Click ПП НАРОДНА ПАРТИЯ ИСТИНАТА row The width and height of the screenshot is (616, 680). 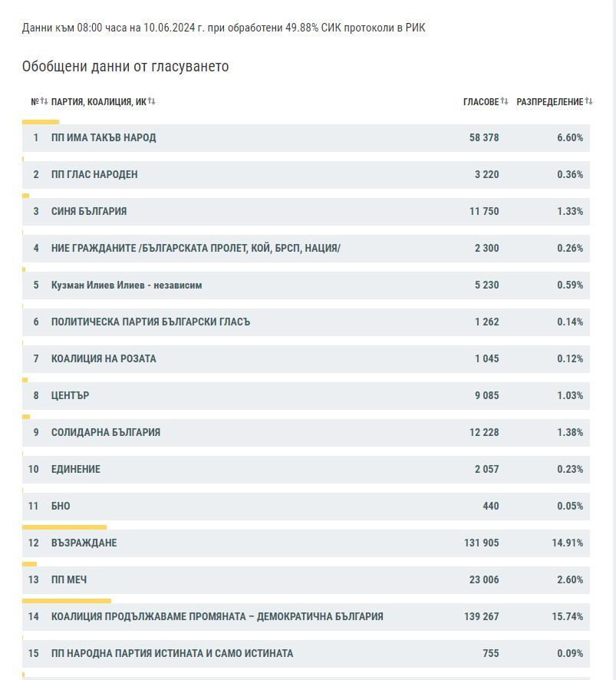[306, 654]
